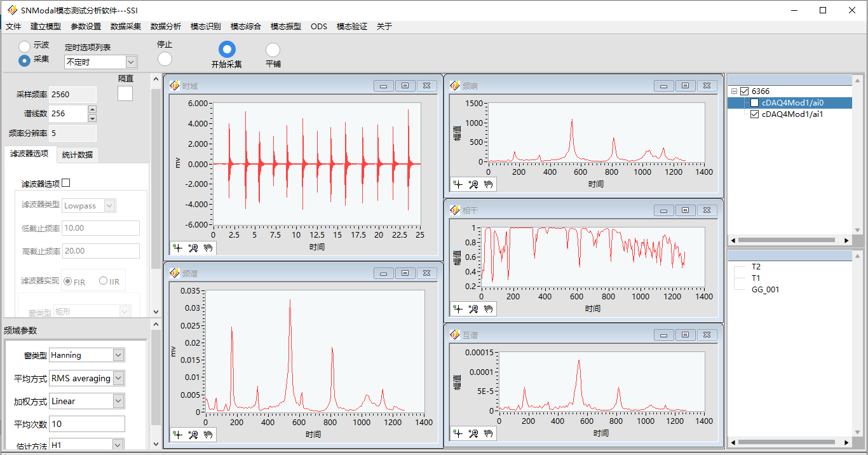Viewport: 868px width, 455px height.
Task: Select the 采集 radio button
Action: coord(24,60)
